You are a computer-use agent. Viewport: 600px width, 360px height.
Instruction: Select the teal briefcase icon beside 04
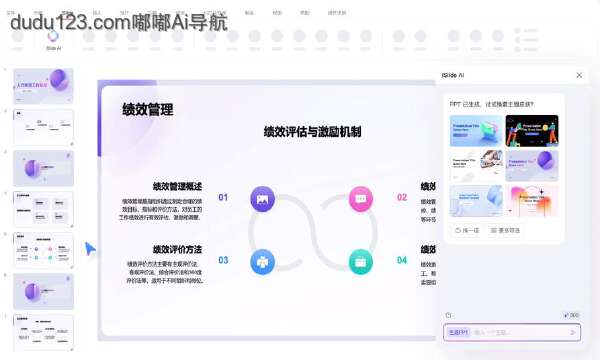[x=361, y=262]
